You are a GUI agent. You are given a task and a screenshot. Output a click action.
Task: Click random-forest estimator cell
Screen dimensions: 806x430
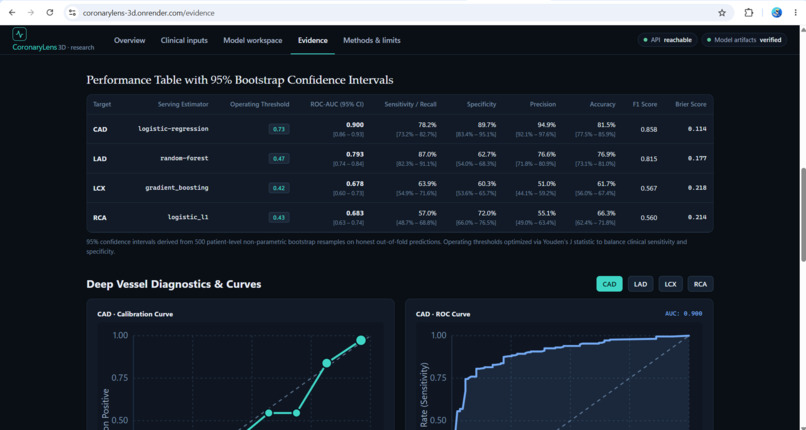point(184,158)
